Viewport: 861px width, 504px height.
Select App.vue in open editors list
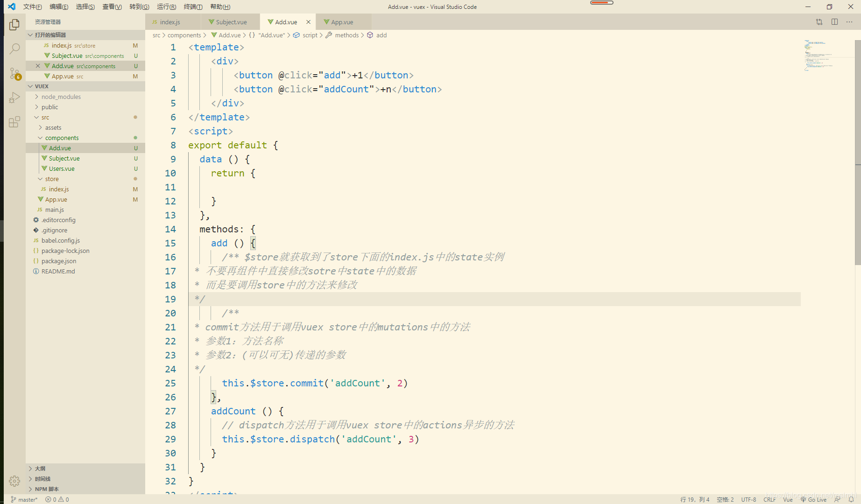pyautogui.click(x=85, y=76)
